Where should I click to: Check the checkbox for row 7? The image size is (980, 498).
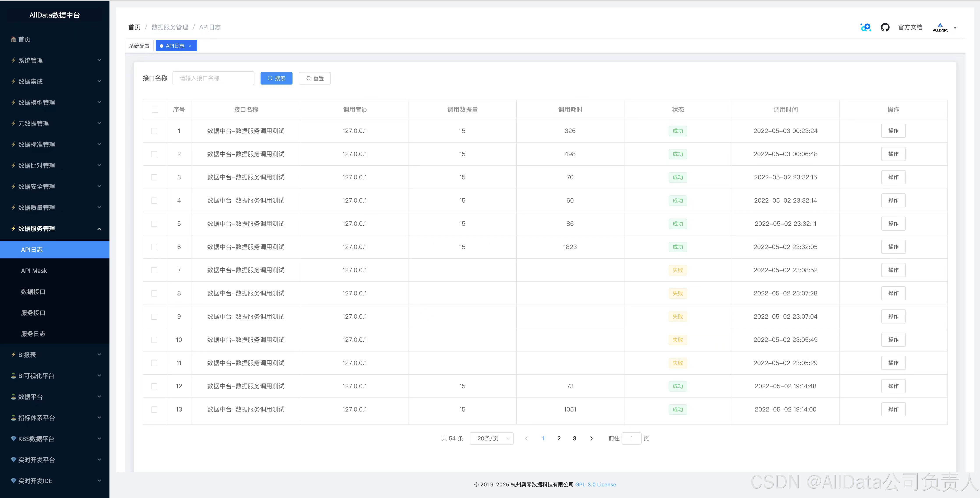(x=154, y=270)
